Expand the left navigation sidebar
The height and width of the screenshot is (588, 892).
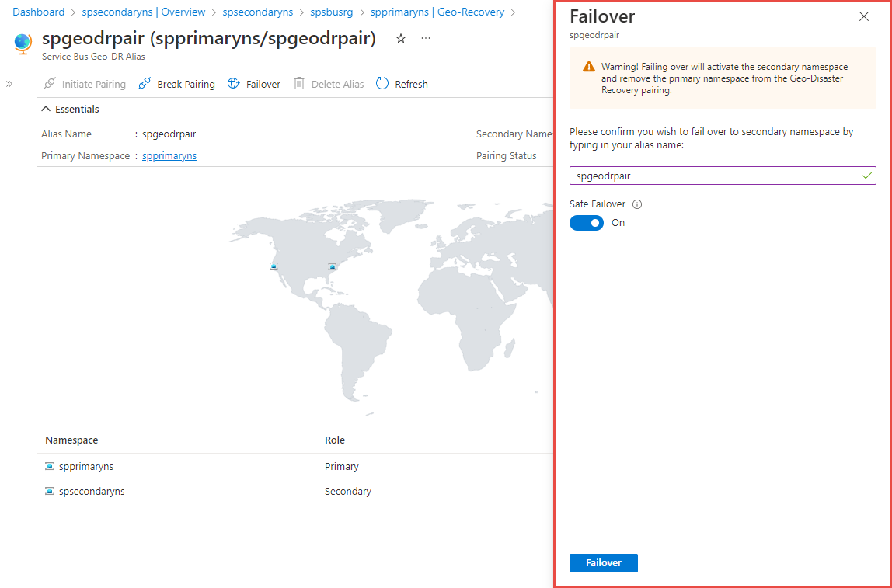[9, 83]
